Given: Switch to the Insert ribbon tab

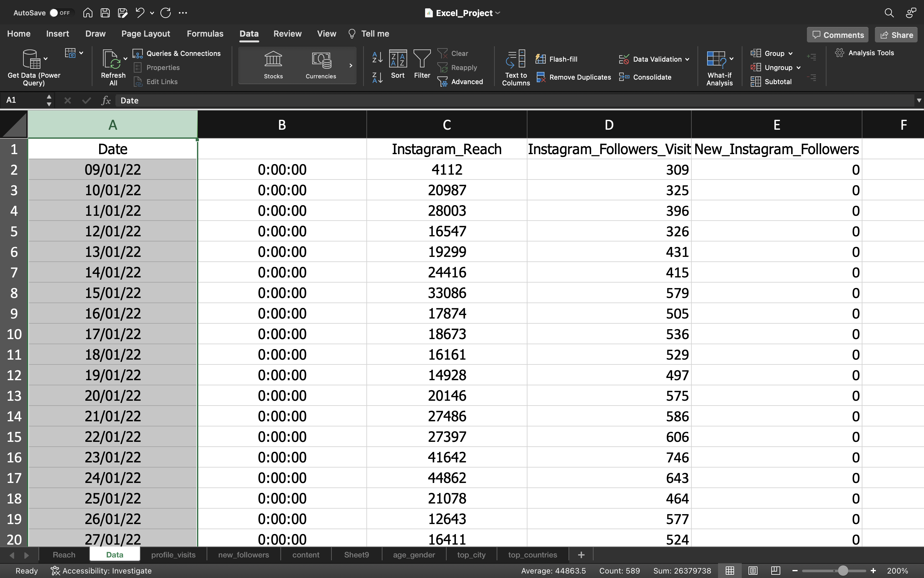Looking at the screenshot, I should point(58,34).
